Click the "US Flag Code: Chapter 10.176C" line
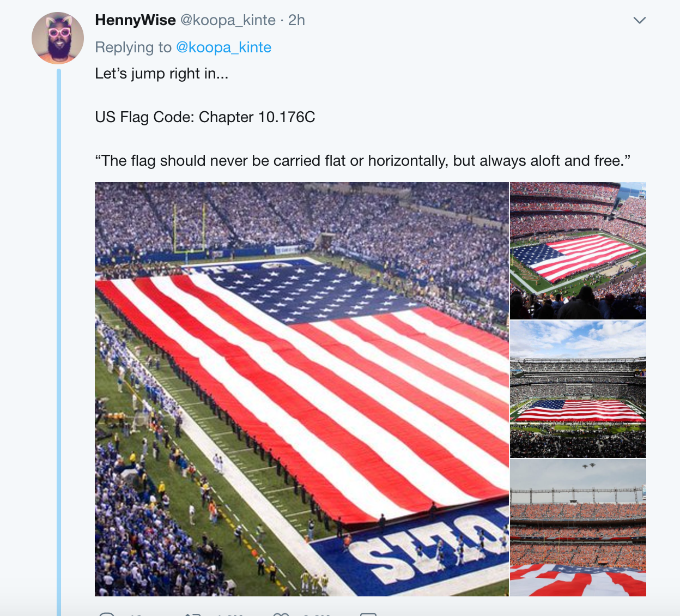 point(205,117)
